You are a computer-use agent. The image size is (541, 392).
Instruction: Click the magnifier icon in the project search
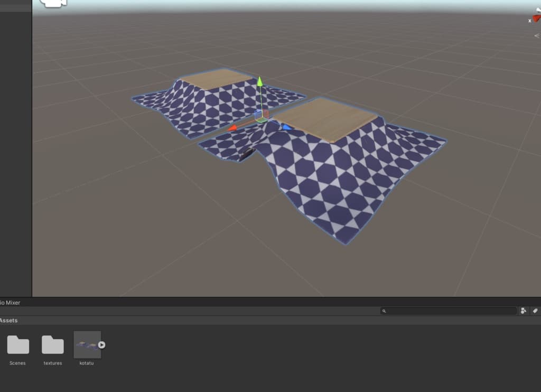point(384,311)
